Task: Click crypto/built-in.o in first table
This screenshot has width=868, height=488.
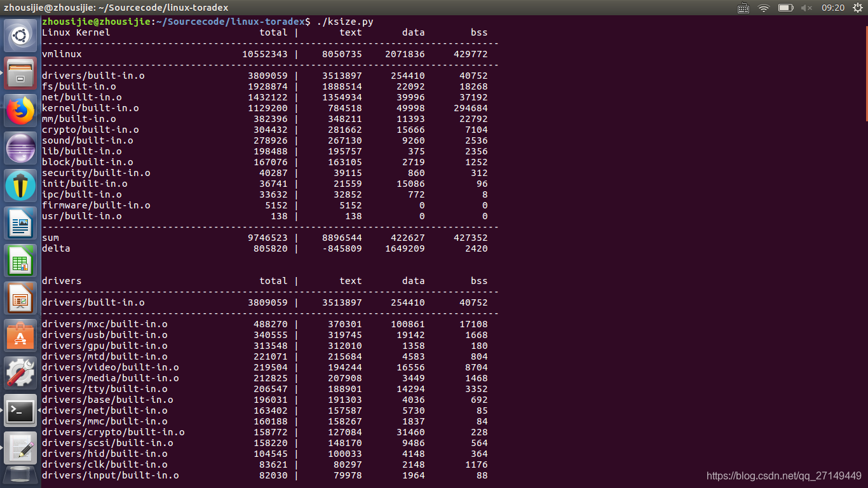Action: [90, 130]
